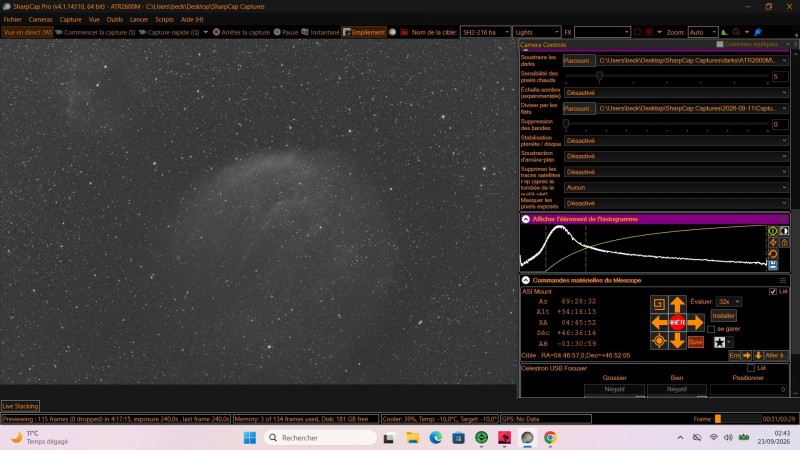The height and width of the screenshot is (450, 800).
Task: Click the Instantané snapshot button
Action: coord(320,32)
